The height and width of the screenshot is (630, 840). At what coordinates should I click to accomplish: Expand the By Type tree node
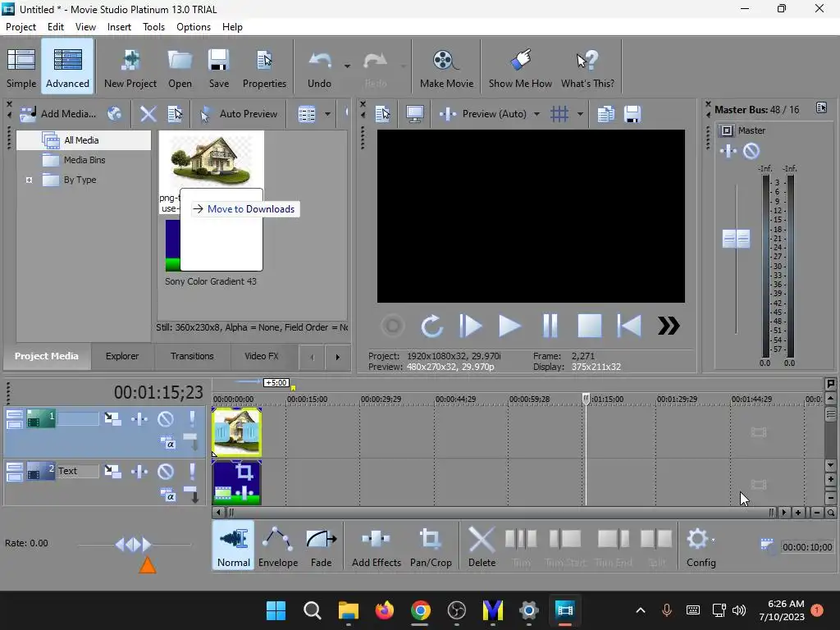(29, 180)
